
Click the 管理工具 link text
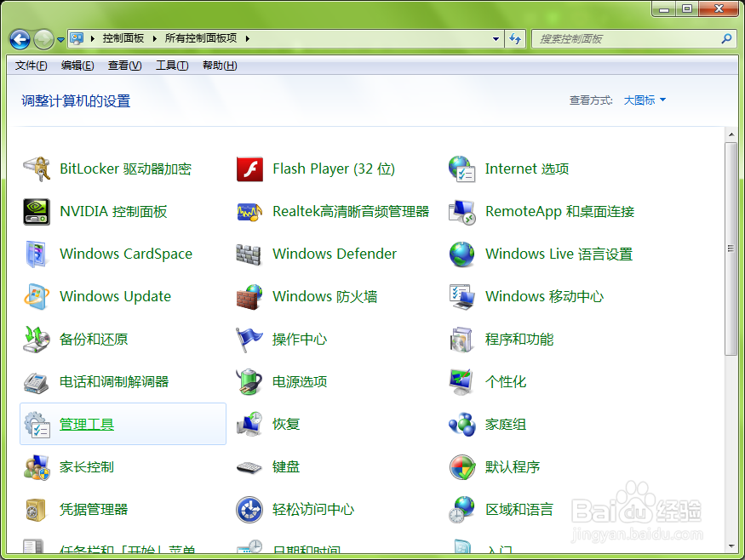coord(87,424)
